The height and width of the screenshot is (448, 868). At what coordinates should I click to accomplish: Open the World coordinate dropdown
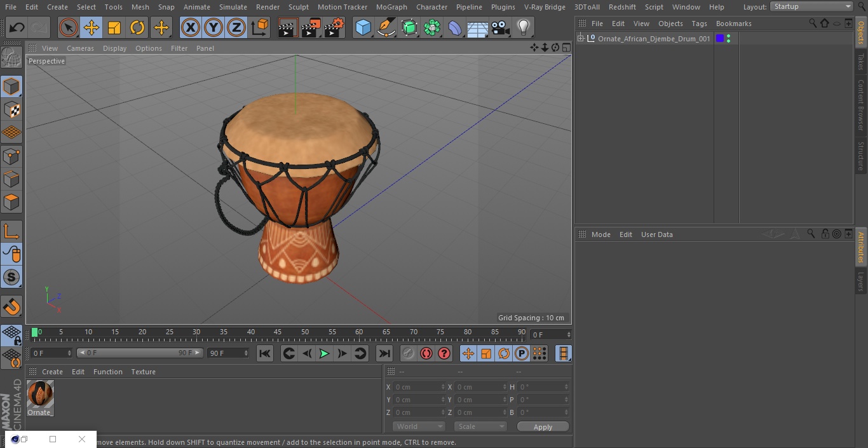(x=419, y=426)
